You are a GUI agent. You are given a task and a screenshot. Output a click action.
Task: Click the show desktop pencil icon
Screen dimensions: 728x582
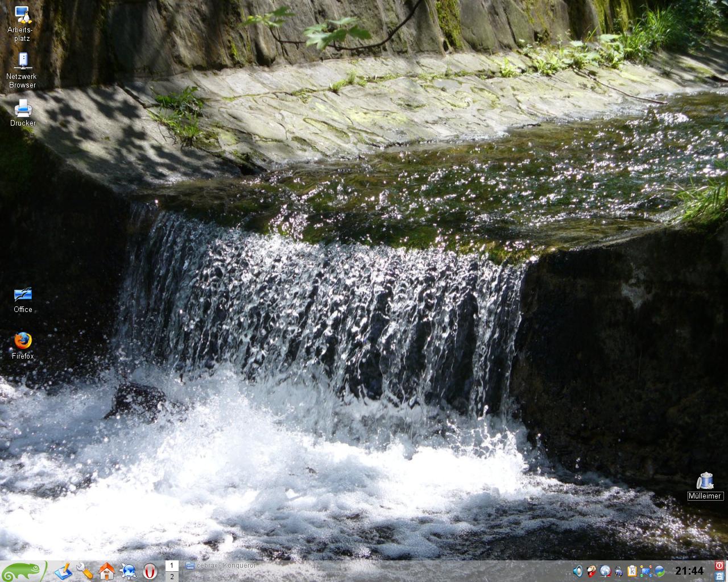(63, 571)
